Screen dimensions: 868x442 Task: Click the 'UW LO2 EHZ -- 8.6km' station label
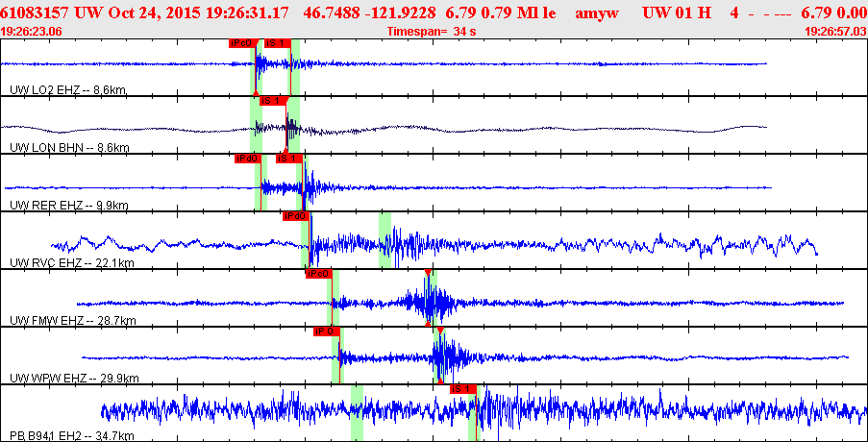point(70,90)
